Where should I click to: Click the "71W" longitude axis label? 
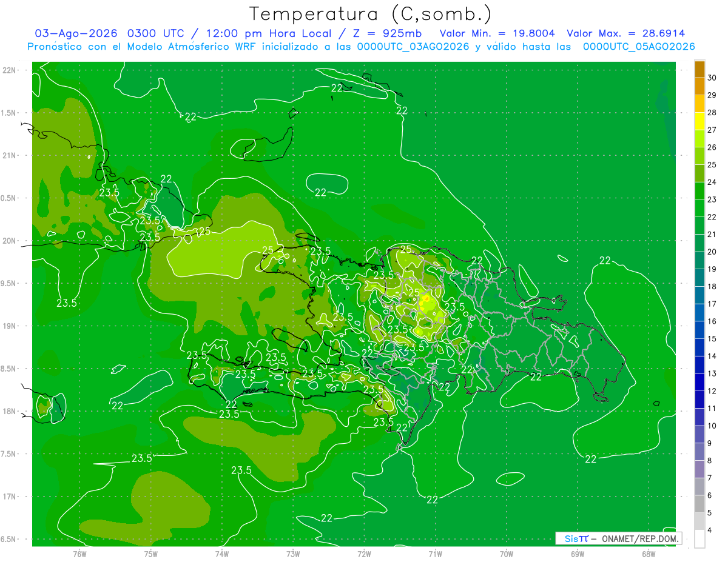[435, 554]
